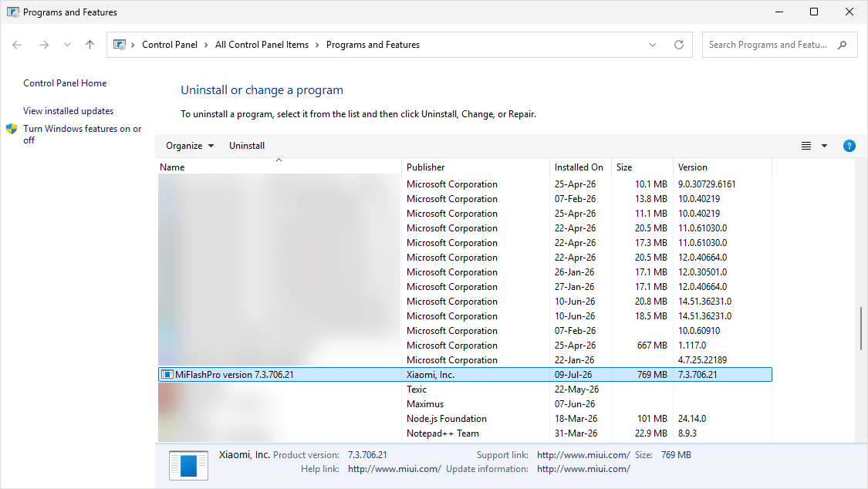Select the row with version 10.0.60910

465,331
